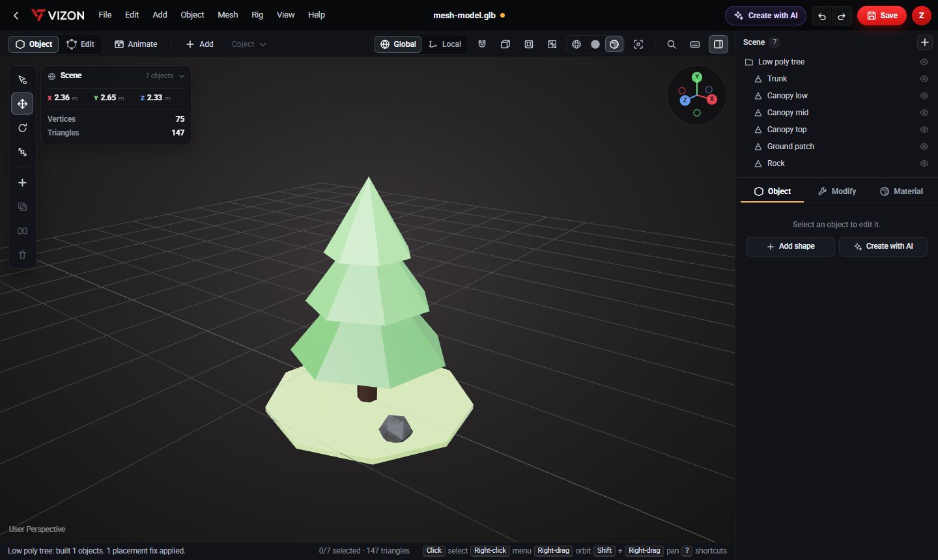Open the keyboard shortcuts icon in toolbar
The height and width of the screenshot is (560, 938).
[x=695, y=44]
